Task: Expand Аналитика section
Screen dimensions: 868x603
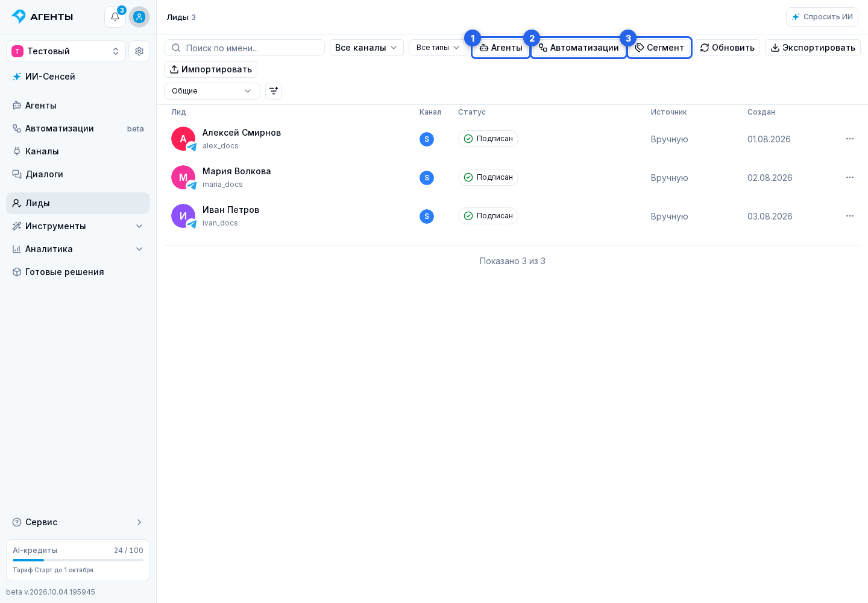Action: point(78,249)
